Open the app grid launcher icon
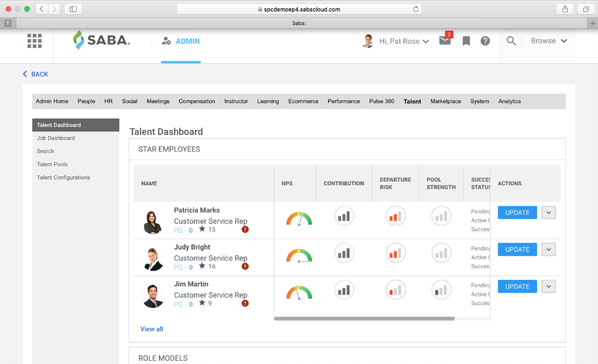Image resolution: width=598 pixels, height=364 pixels. [x=34, y=41]
